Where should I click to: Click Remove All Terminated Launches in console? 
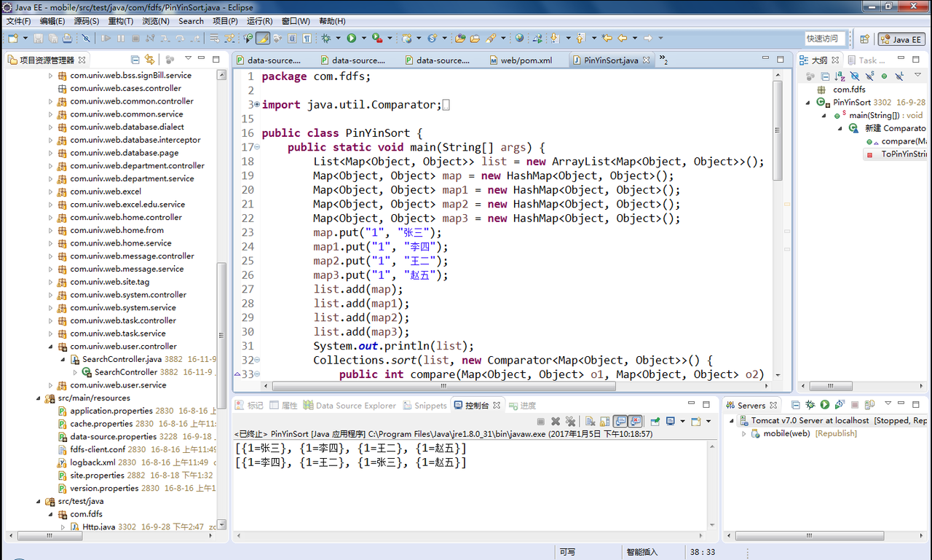pyautogui.click(x=570, y=421)
